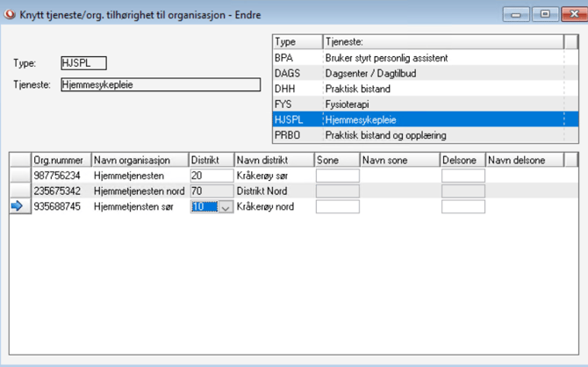Click Delsone field for Hjemmetjensten sør
This screenshot has width=588, height=367.
(463, 207)
